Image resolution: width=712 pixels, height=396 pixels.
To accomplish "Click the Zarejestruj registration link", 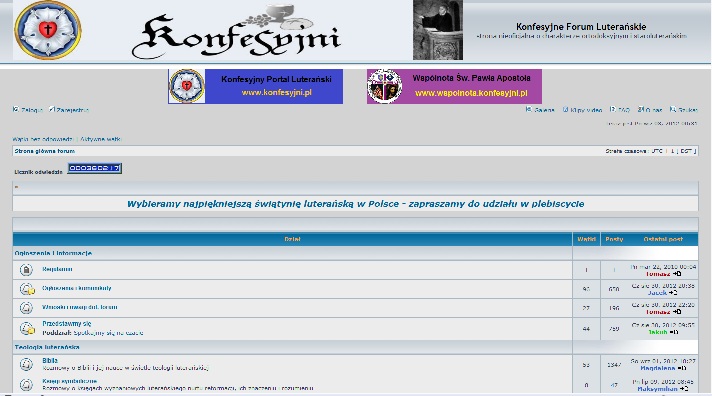I will [72, 110].
